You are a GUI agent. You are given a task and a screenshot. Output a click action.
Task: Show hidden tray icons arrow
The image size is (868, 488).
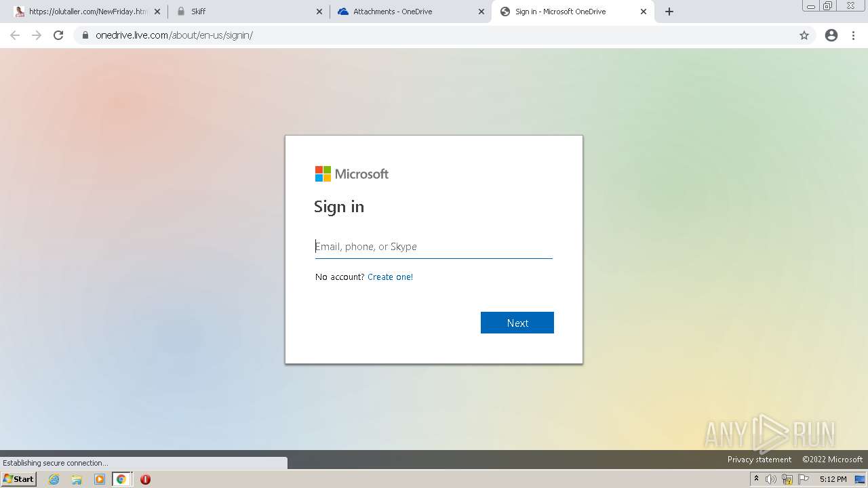pos(756,479)
